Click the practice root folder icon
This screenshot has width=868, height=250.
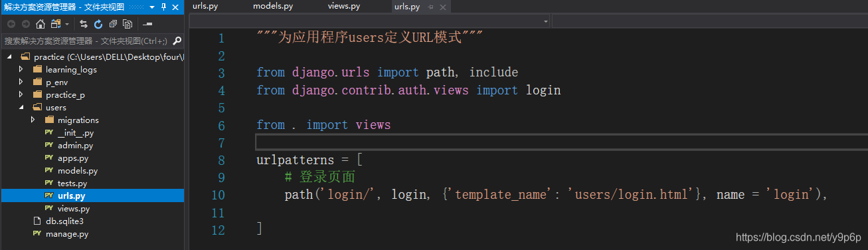tap(25, 57)
